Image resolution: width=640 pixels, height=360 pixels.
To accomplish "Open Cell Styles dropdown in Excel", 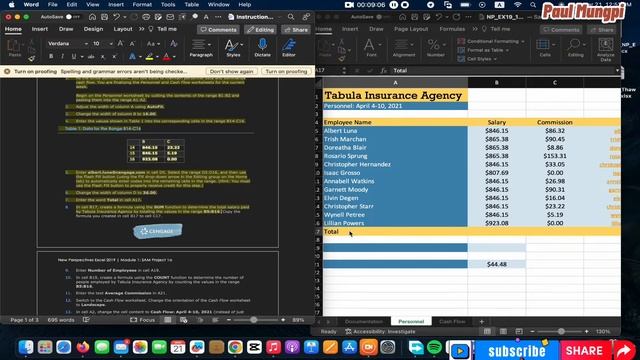I will [477, 59].
